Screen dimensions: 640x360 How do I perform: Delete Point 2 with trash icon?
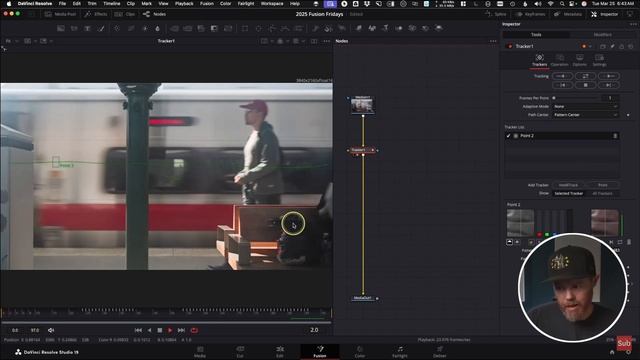pyautogui.click(x=615, y=136)
